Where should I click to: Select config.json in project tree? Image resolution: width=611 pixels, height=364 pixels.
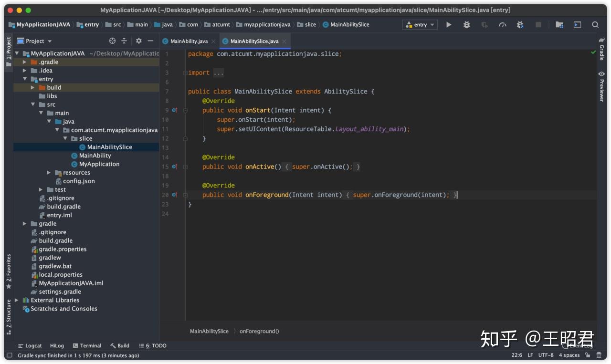coord(79,181)
